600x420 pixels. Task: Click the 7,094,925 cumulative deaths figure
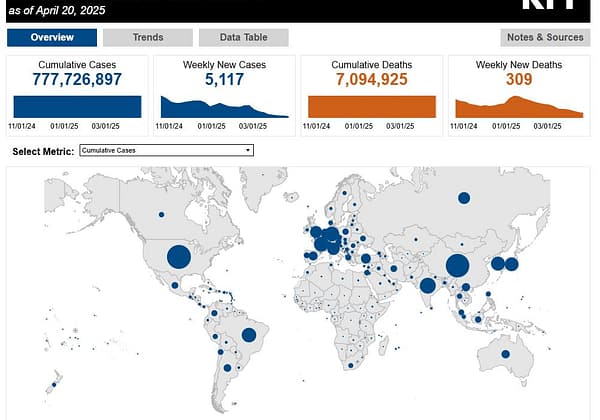[372, 78]
